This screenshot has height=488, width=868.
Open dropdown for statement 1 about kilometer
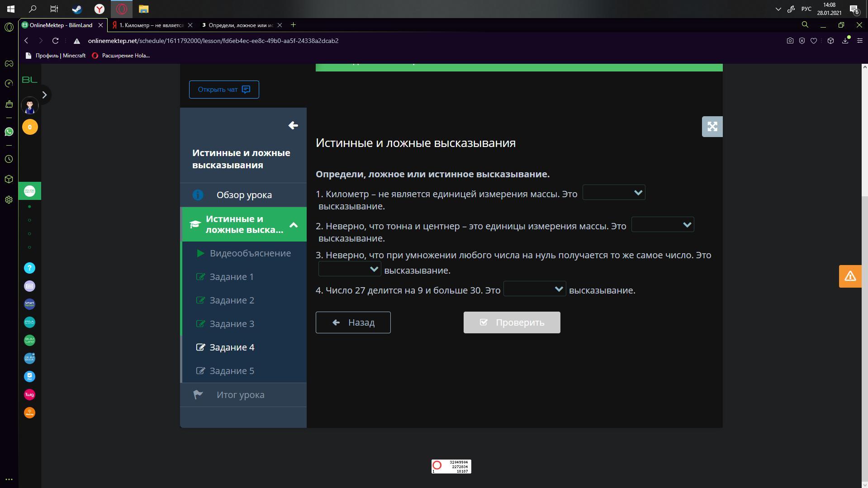[x=613, y=193]
